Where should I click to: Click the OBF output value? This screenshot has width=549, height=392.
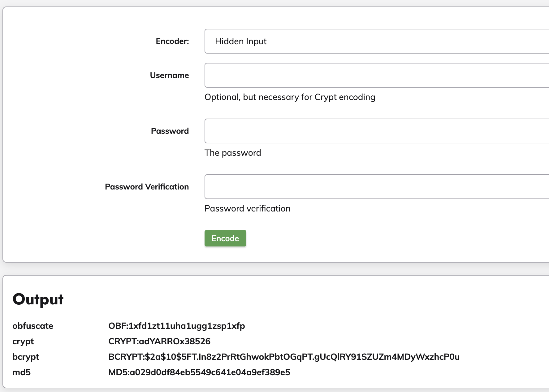(176, 326)
